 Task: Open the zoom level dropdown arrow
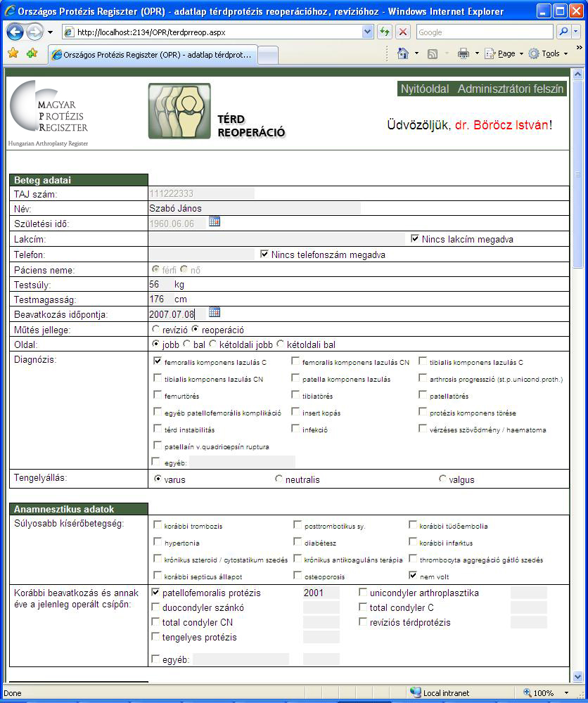(566, 693)
